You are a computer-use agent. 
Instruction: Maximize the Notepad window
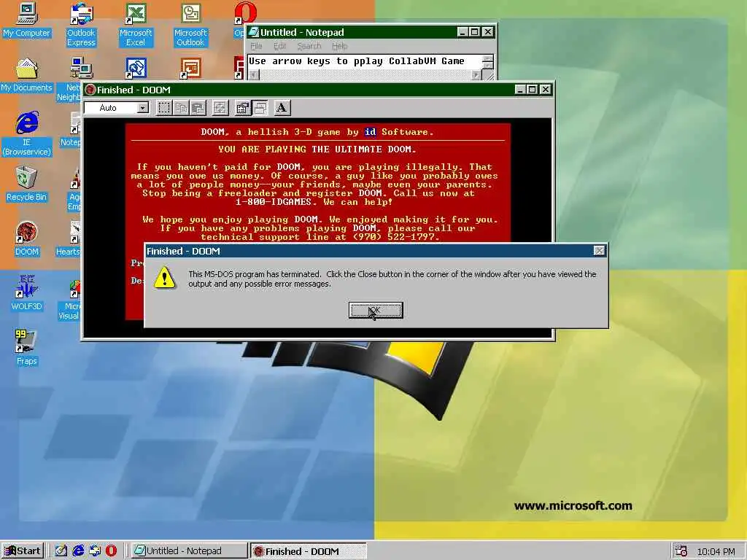[x=474, y=32]
